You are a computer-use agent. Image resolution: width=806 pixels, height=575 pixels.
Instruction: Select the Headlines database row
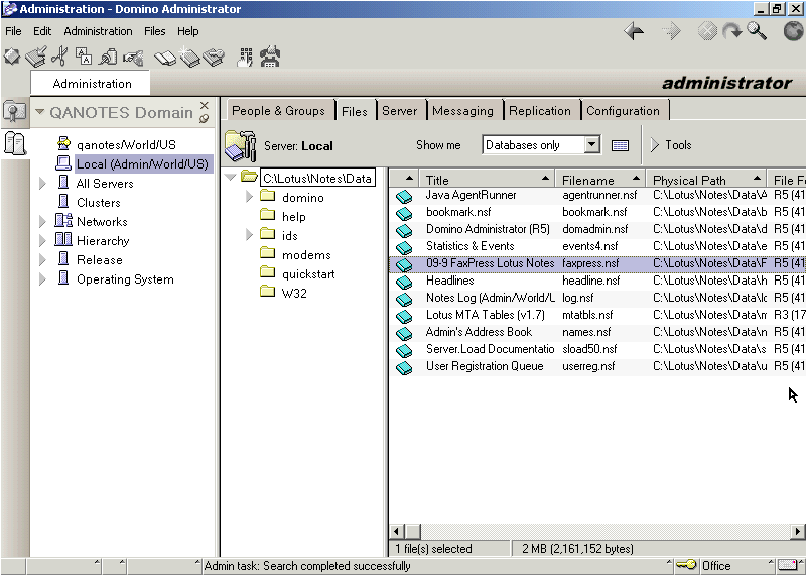pyautogui.click(x=450, y=281)
